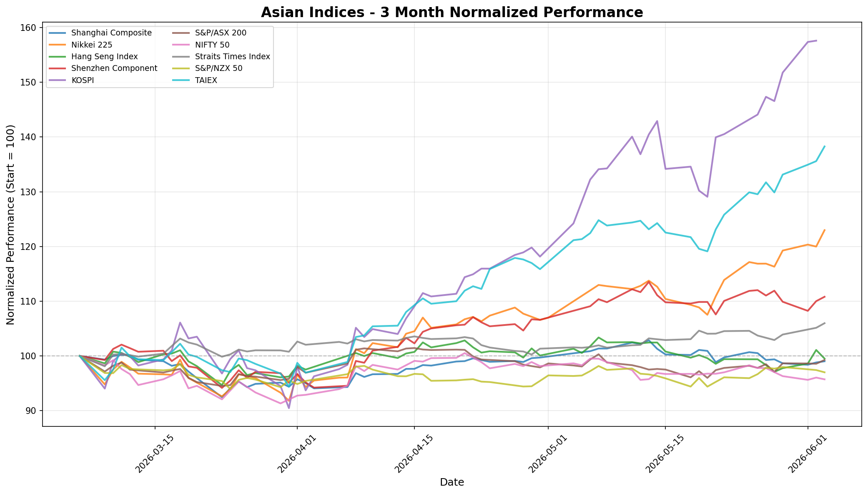The image size is (868, 494).
Task: Click the blue Shanghai Composite legend line swatch
Action: point(58,33)
